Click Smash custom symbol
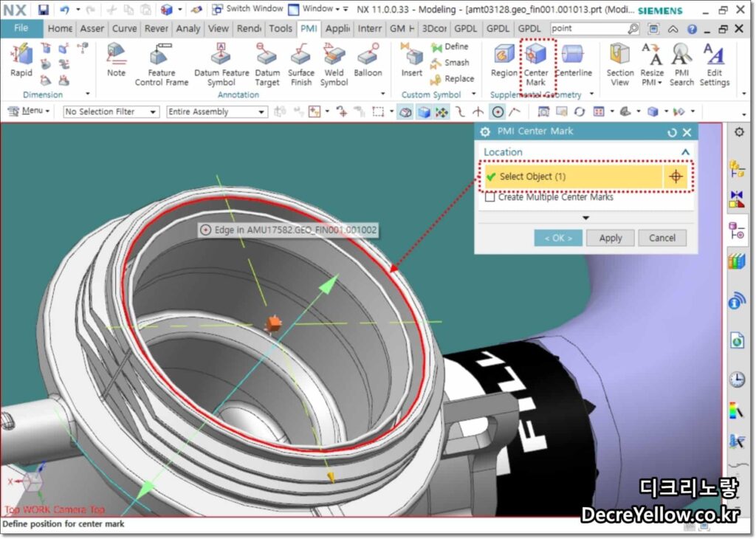 pyautogui.click(x=450, y=63)
